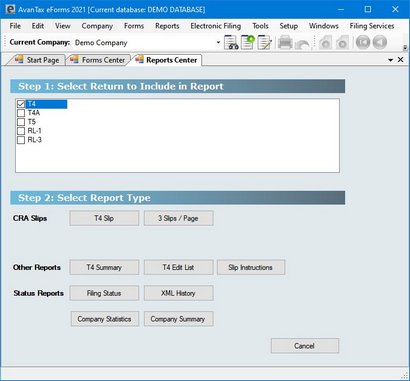410x381 pixels.
Task: Generate the T4 Summary report
Action: coord(104,267)
